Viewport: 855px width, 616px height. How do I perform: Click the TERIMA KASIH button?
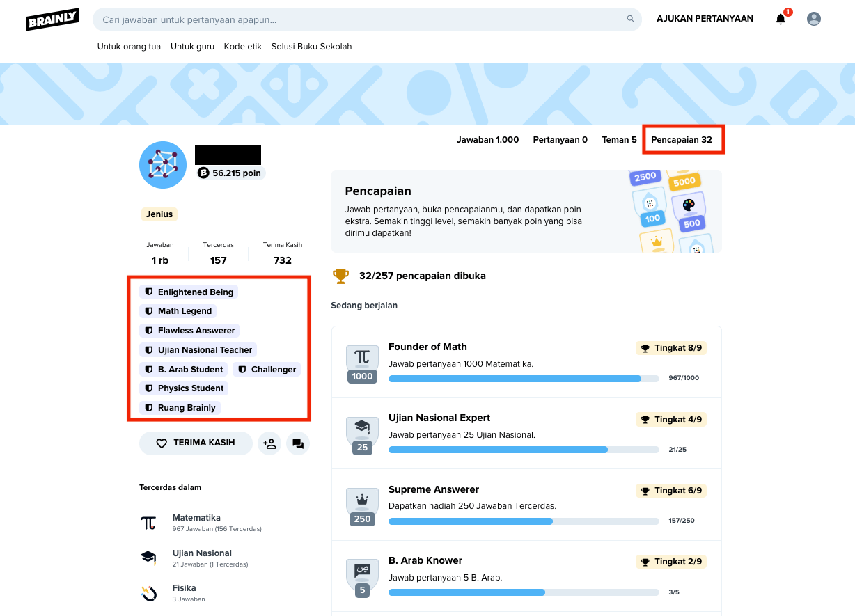[196, 443]
